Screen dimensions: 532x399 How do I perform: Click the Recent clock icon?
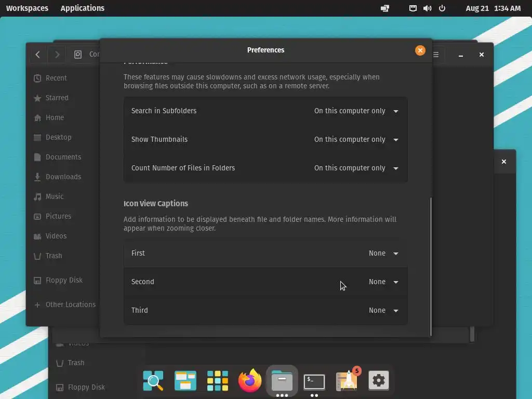(37, 78)
